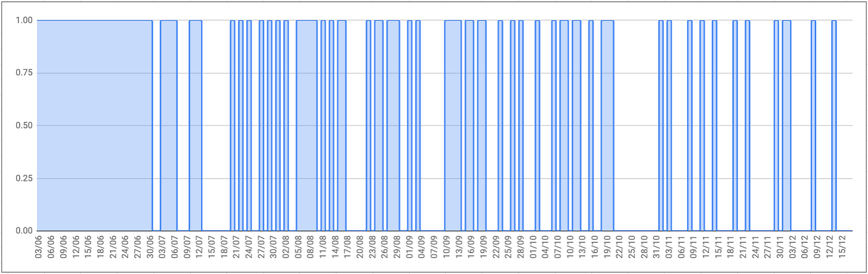Select the 10/10 date label
The height and width of the screenshot is (274, 868).
(571, 247)
